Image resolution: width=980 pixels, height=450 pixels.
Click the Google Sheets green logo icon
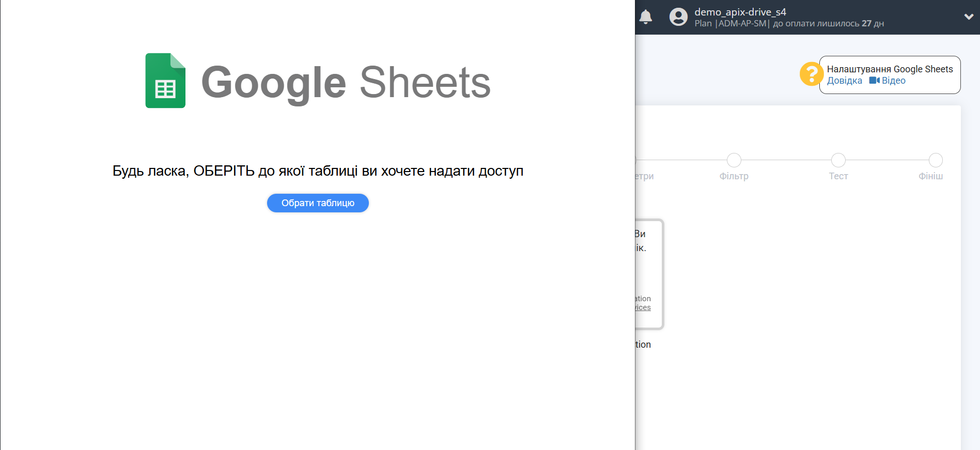165,81
